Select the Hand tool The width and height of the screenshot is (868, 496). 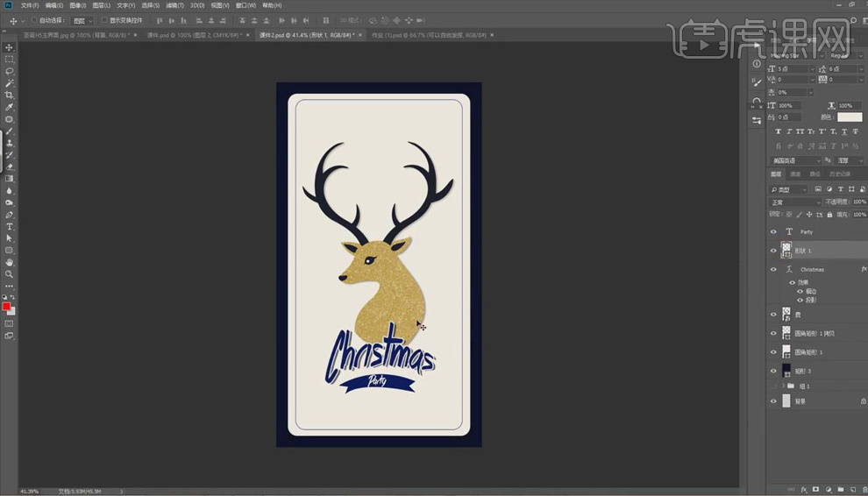(10, 261)
